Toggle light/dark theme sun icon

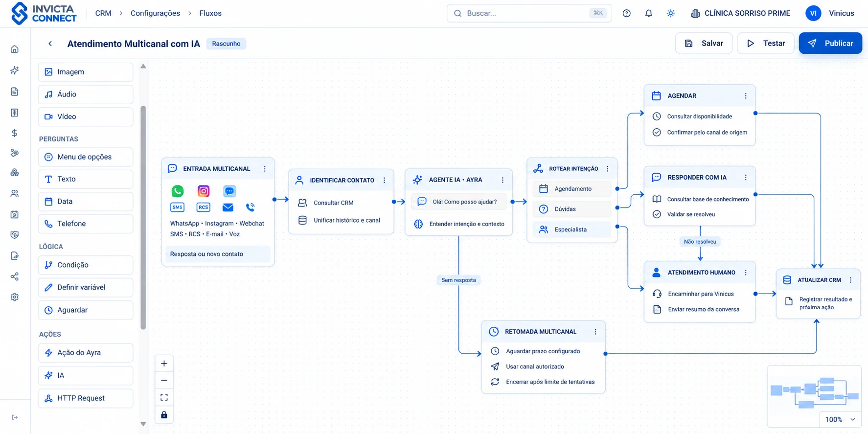(x=670, y=13)
